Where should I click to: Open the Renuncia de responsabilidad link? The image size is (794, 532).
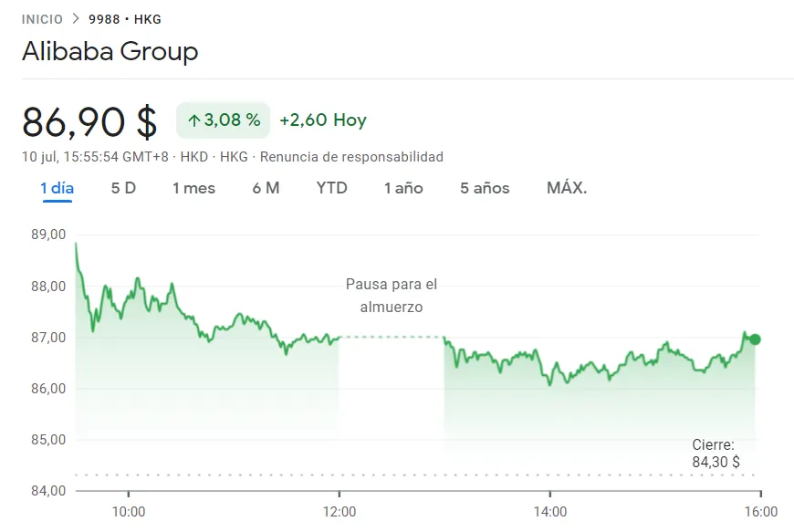point(351,157)
